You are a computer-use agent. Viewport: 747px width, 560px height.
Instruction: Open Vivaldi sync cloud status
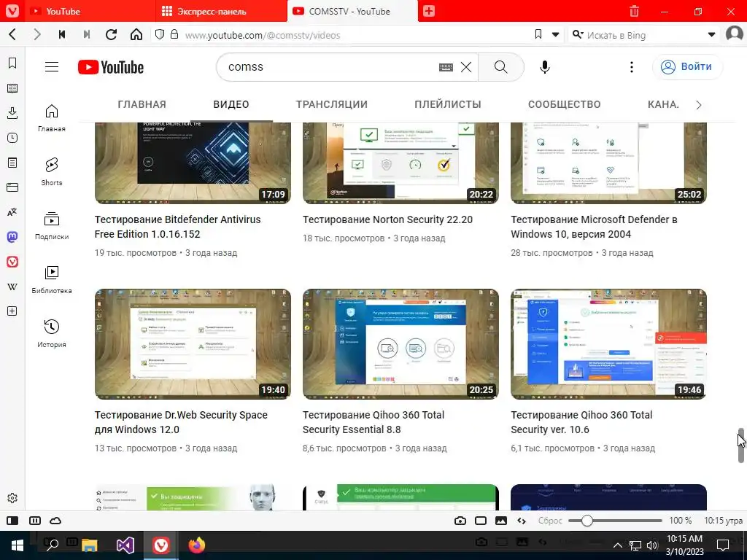click(55, 521)
